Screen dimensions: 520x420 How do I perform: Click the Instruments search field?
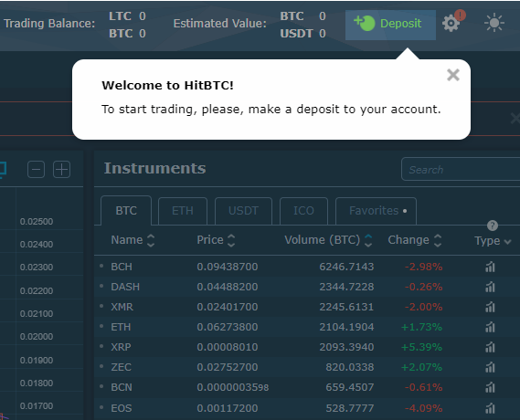pos(461,169)
